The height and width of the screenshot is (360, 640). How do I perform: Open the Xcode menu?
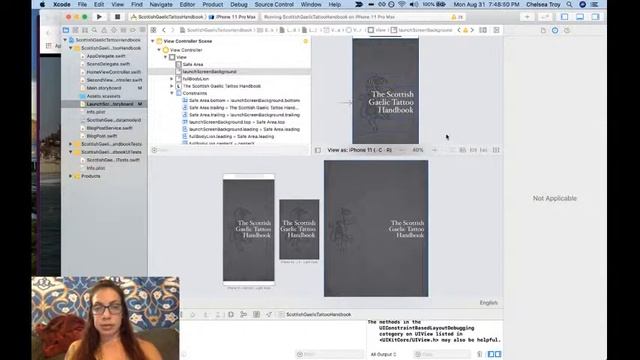(x=62, y=4)
